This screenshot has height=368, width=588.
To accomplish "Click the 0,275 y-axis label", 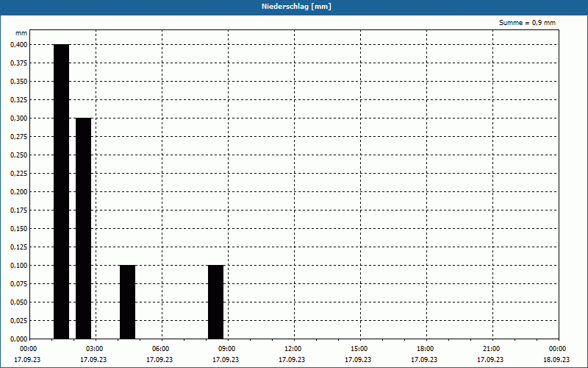I will 19,137.
